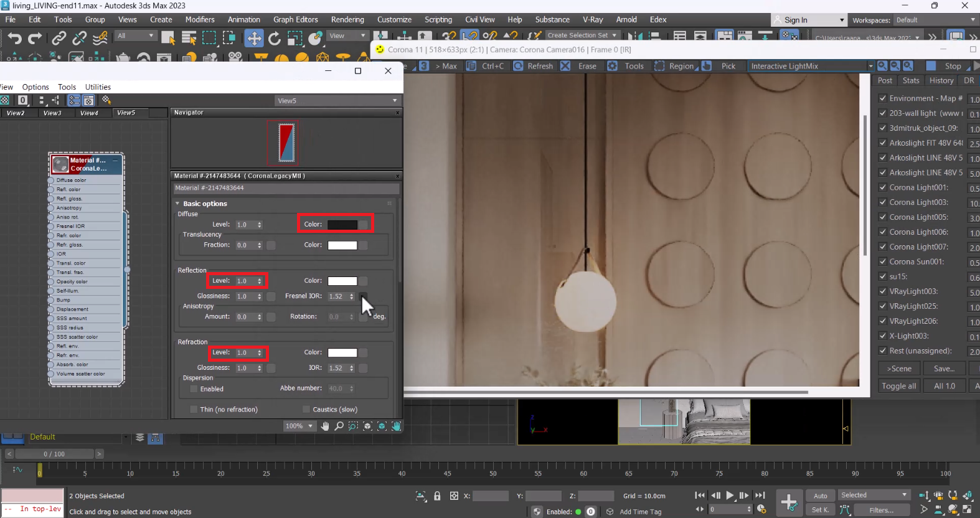
Task: Click the Key Filters... button
Action: point(881,510)
